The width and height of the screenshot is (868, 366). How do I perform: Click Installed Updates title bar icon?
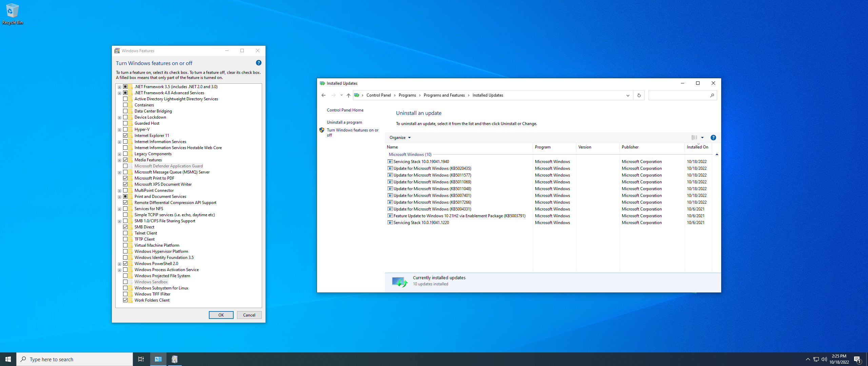tap(322, 83)
